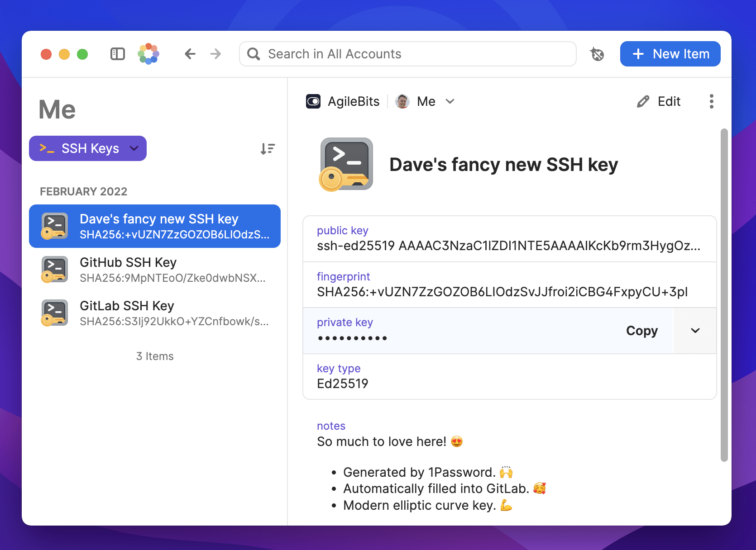Switch to the Me section header
This screenshot has height=550, width=756.
click(57, 109)
